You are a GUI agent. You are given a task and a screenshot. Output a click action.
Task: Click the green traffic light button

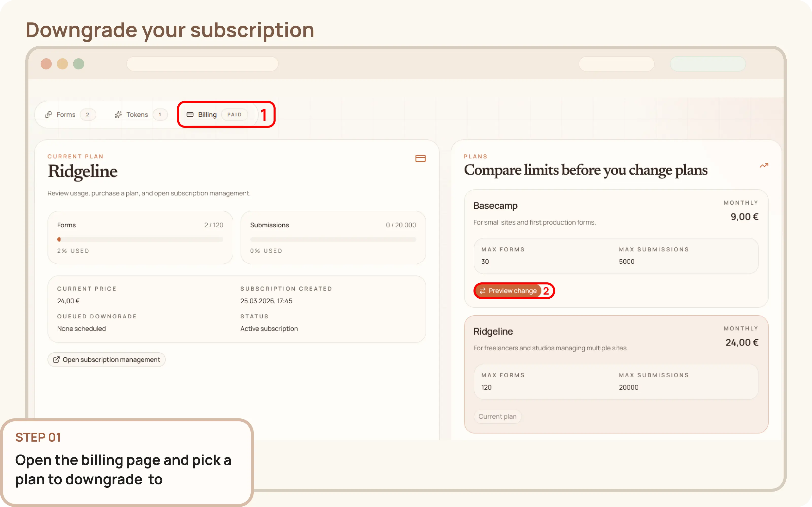(79, 64)
